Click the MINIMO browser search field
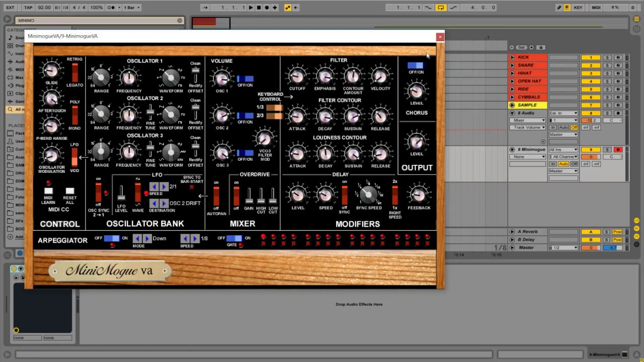 pyautogui.click(x=100, y=21)
